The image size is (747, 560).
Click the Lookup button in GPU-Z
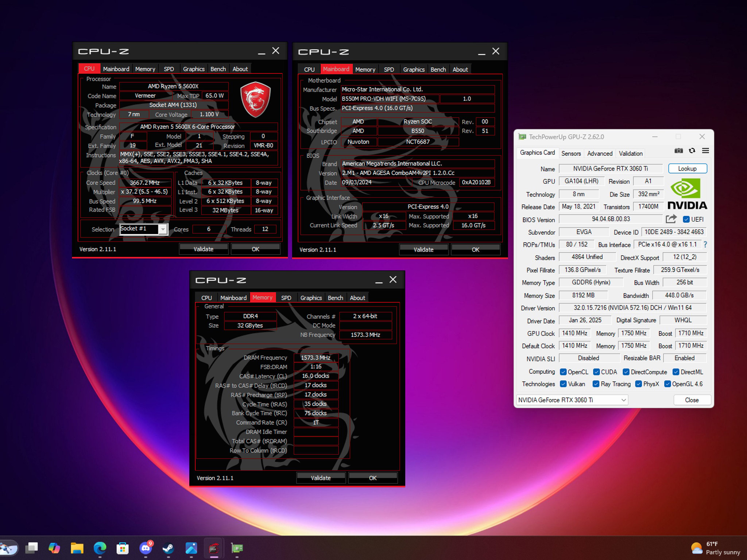point(688,168)
